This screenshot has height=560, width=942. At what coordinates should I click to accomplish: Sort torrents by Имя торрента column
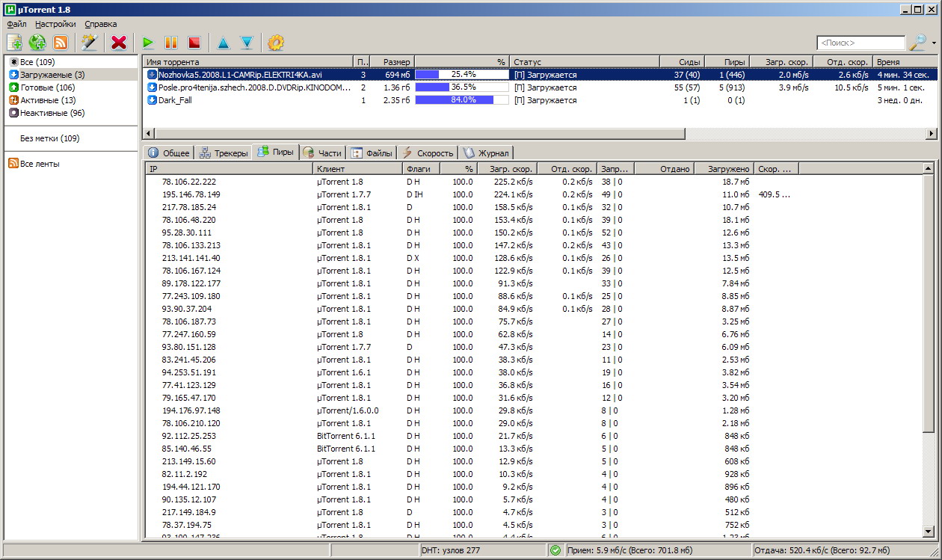pos(247,62)
